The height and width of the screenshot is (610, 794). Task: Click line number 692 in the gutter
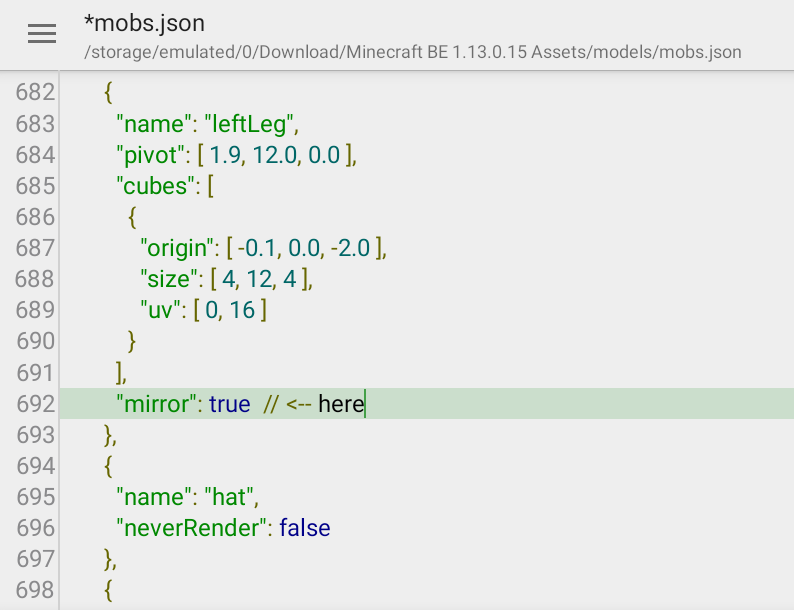coord(36,404)
